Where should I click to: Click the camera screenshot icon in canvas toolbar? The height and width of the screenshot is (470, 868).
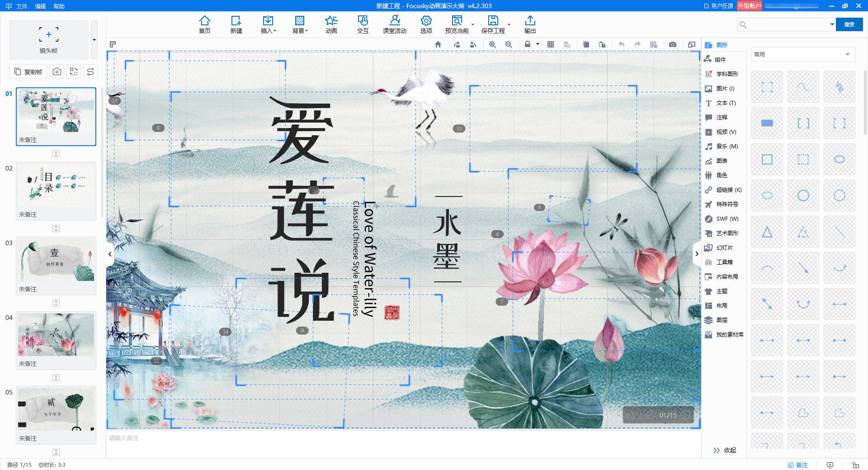(x=673, y=44)
